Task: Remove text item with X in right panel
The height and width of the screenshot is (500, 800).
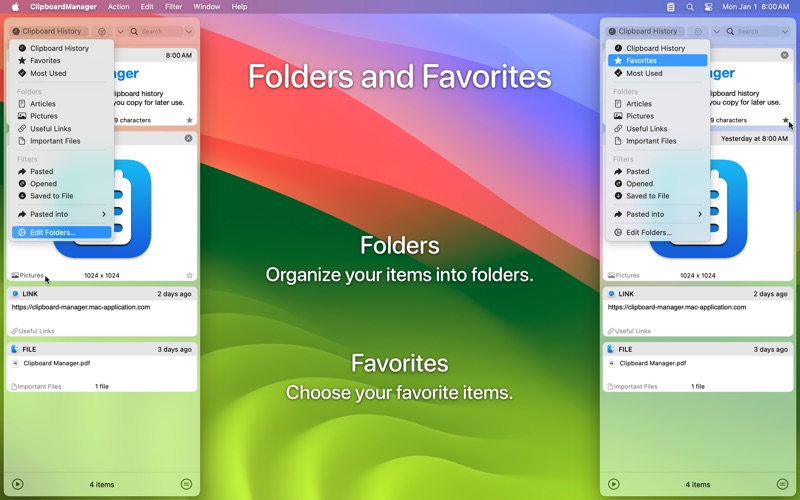Action: [784, 55]
